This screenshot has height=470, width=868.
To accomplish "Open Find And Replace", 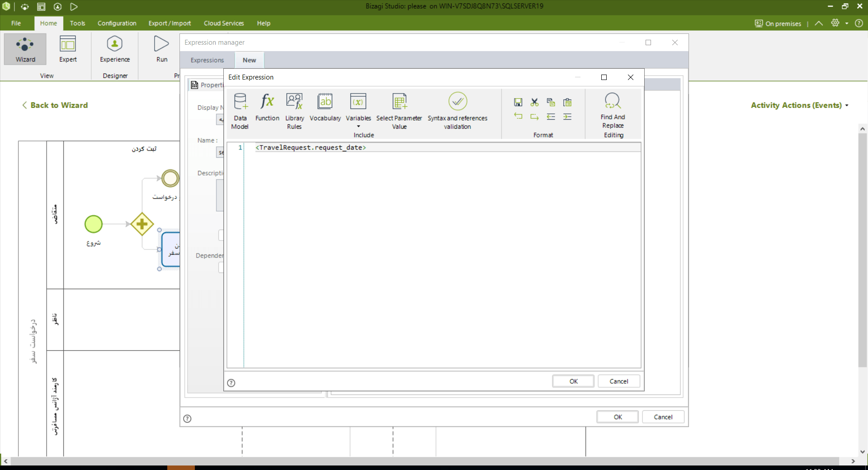I will 613,111.
